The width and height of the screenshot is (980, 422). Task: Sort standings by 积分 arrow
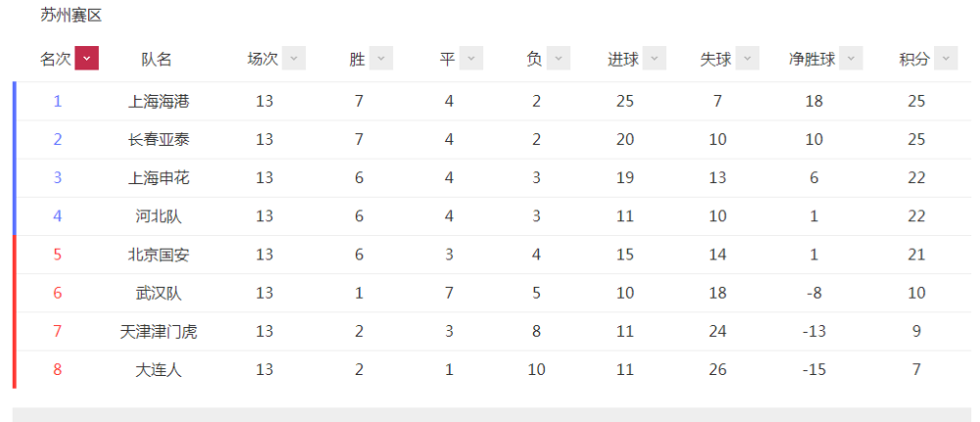946,59
